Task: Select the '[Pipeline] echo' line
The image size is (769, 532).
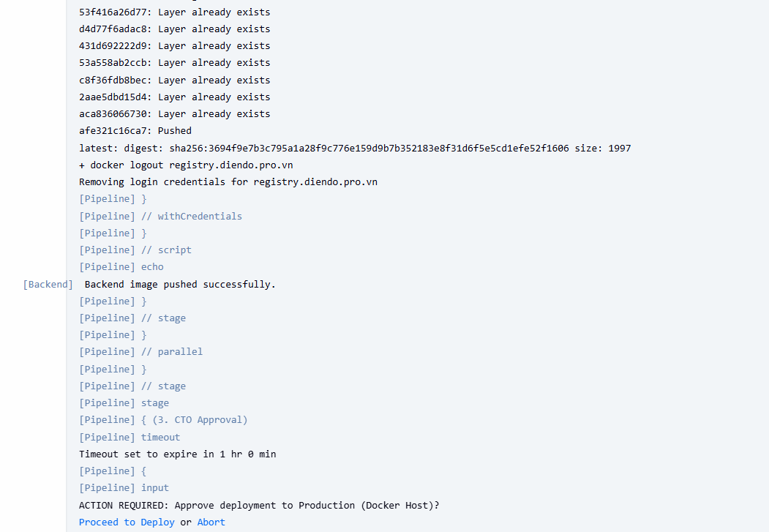Action: [121, 267]
